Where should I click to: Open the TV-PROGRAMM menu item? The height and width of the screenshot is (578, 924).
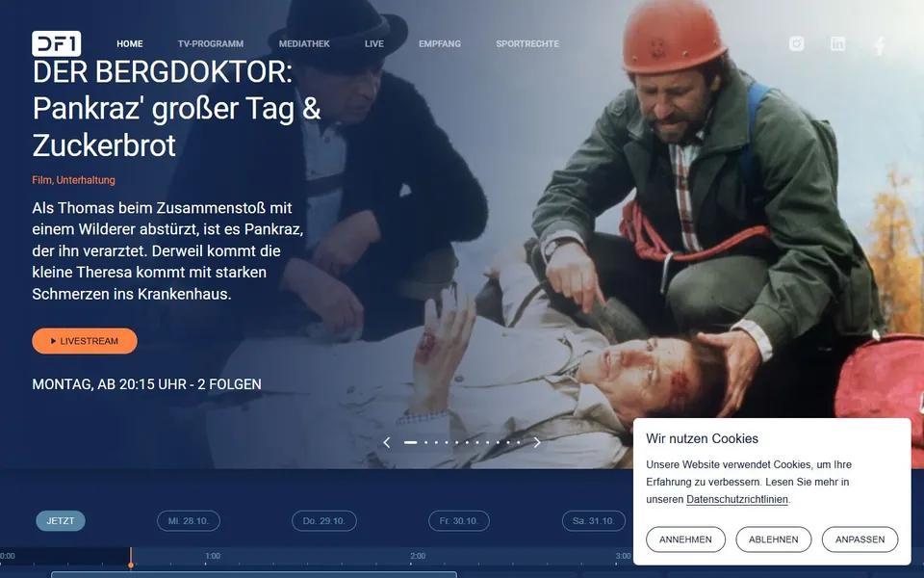point(211,43)
